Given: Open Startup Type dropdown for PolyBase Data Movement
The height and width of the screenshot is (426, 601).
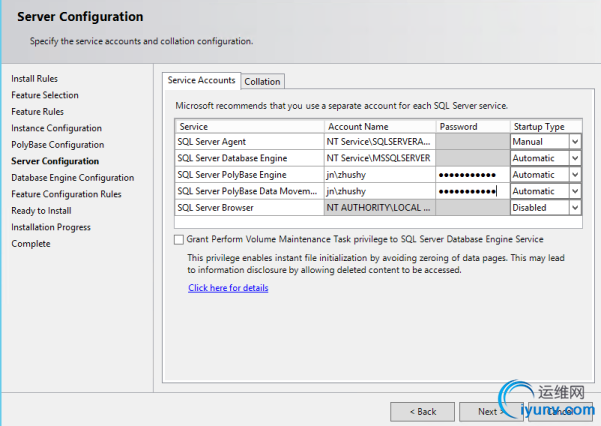Looking at the screenshot, I should 575,191.
